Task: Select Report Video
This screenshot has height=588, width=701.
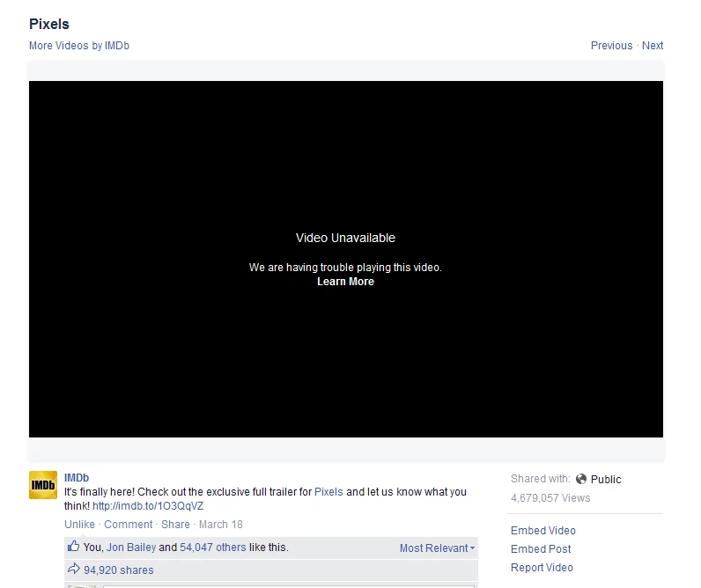Action: [542, 568]
